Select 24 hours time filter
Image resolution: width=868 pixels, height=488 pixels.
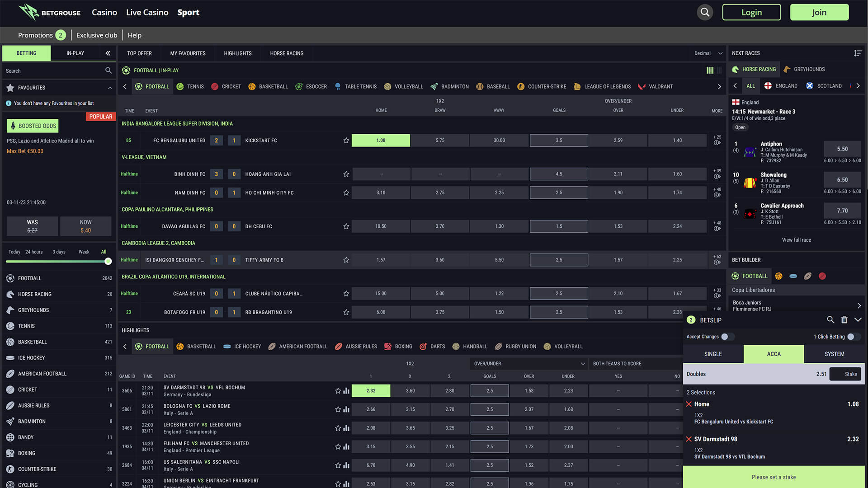tap(34, 252)
